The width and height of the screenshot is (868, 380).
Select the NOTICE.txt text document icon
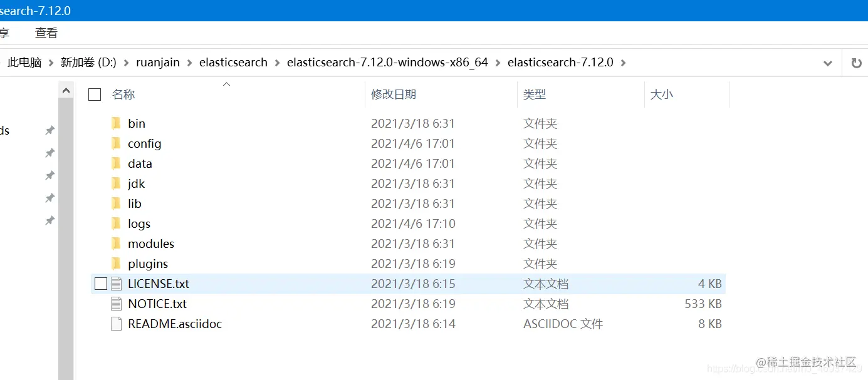coord(117,303)
